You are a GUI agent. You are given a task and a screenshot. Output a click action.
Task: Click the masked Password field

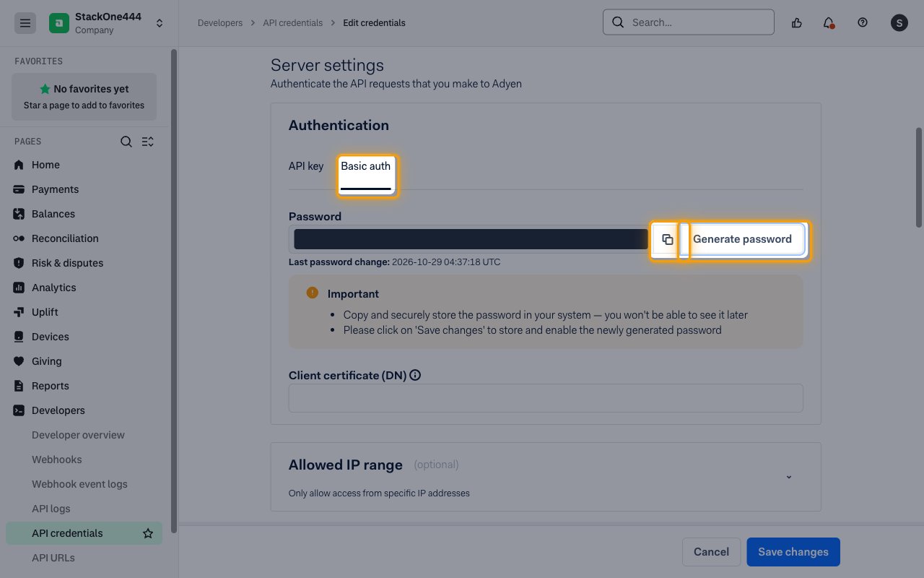pyautogui.click(x=470, y=239)
